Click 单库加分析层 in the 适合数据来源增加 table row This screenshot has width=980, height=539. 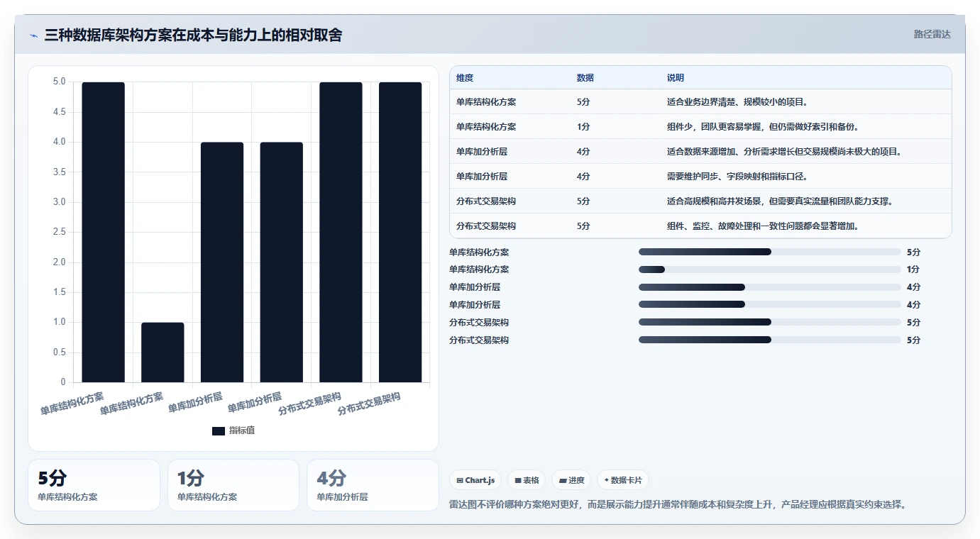click(x=482, y=152)
